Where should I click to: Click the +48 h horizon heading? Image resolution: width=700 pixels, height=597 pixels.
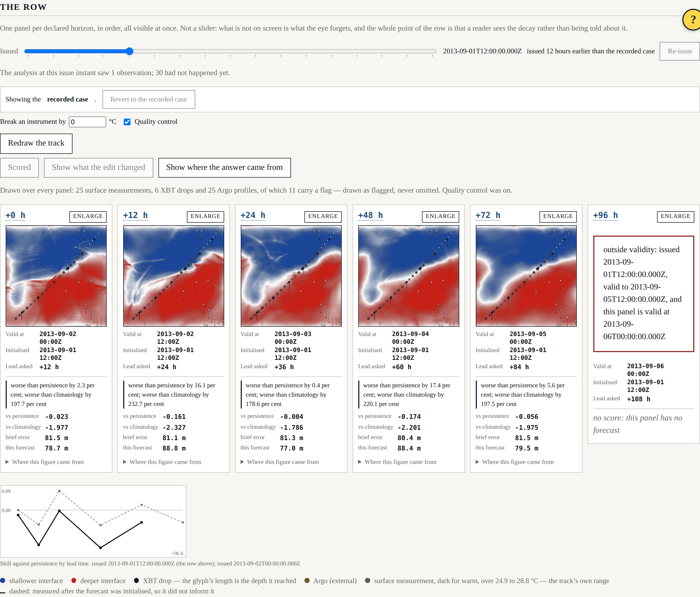click(371, 216)
